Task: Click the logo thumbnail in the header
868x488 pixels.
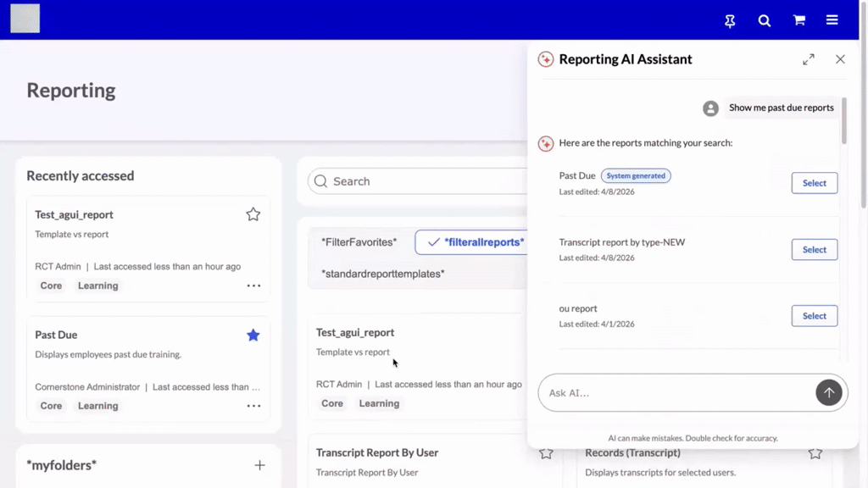Action: tap(25, 19)
